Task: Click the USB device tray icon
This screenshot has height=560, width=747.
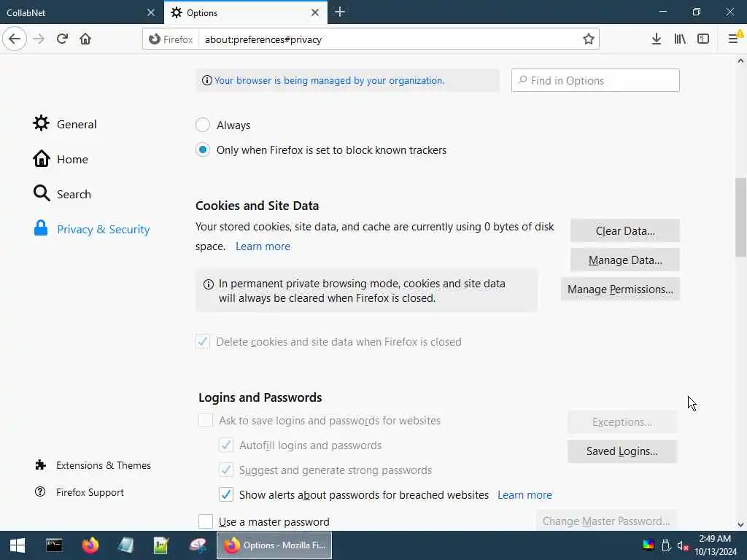Action: pos(666,545)
